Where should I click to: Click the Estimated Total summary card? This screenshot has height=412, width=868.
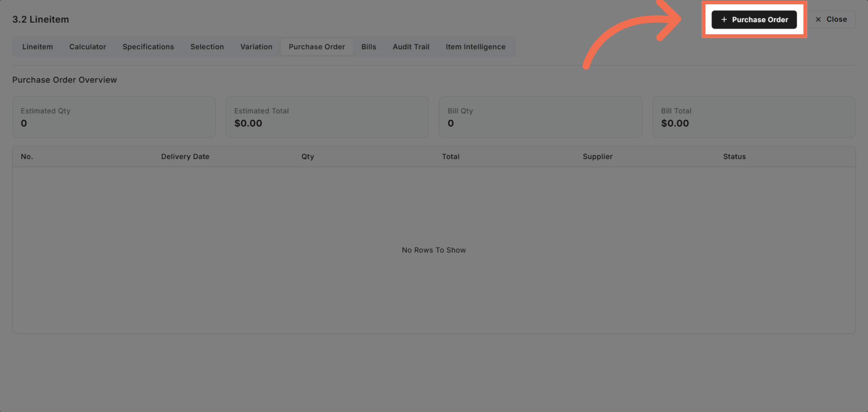(327, 117)
